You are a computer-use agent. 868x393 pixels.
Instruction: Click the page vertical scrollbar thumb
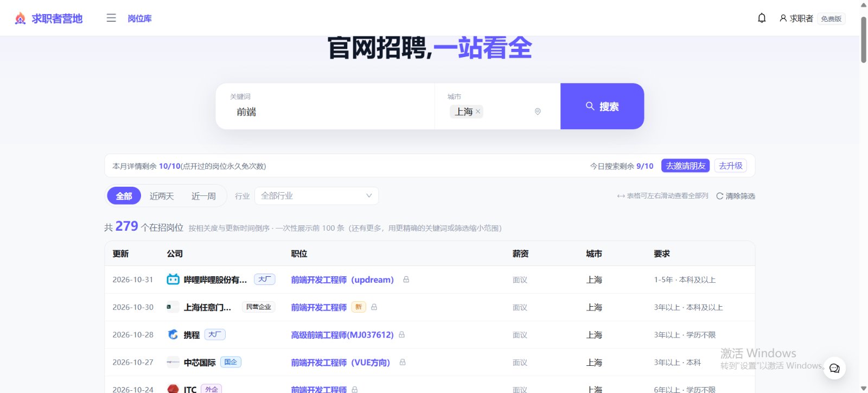(863, 40)
